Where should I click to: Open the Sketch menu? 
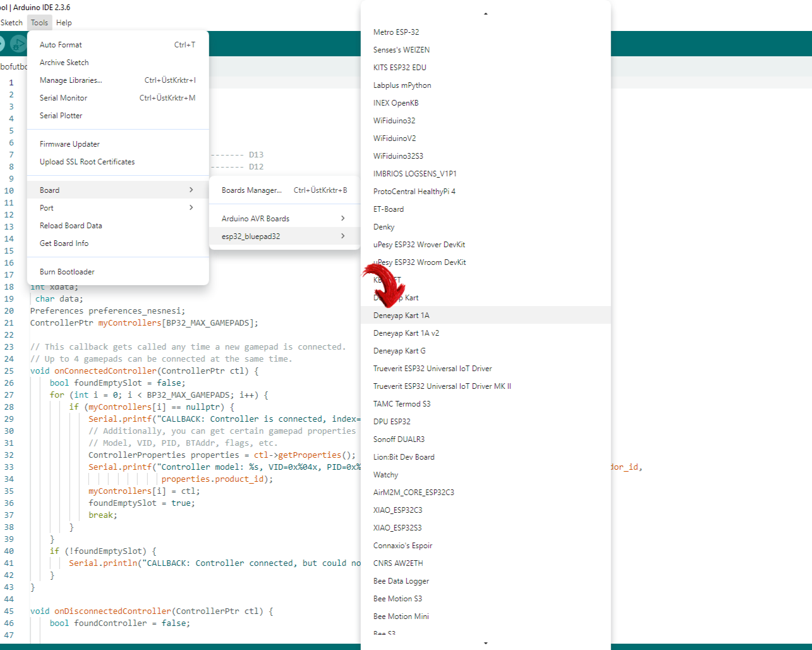click(x=11, y=23)
